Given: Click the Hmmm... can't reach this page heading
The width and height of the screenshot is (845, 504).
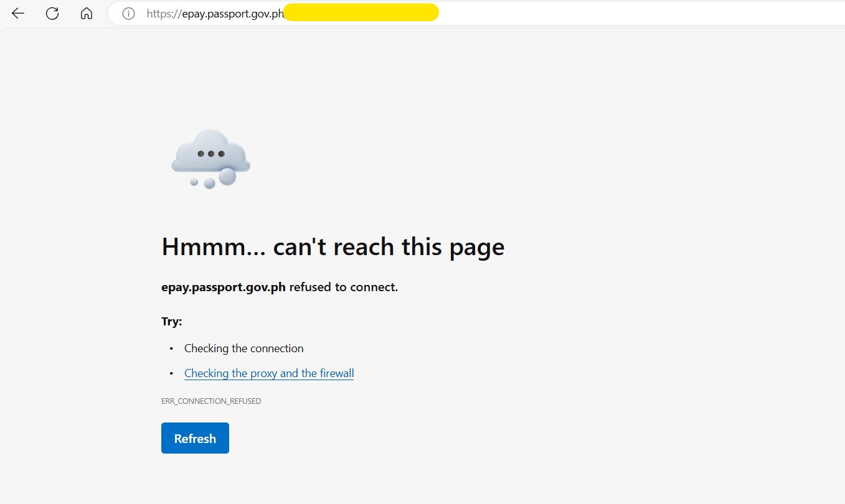Looking at the screenshot, I should click(x=333, y=247).
